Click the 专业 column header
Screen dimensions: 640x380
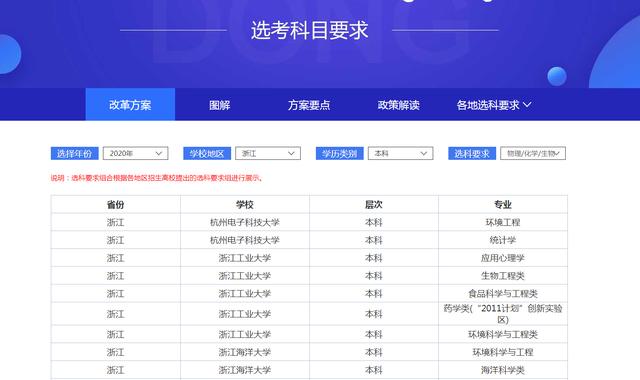tap(503, 204)
